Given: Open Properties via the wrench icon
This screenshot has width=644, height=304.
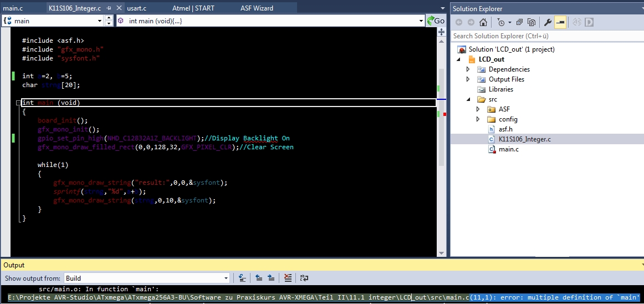Looking at the screenshot, I should pos(548,22).
